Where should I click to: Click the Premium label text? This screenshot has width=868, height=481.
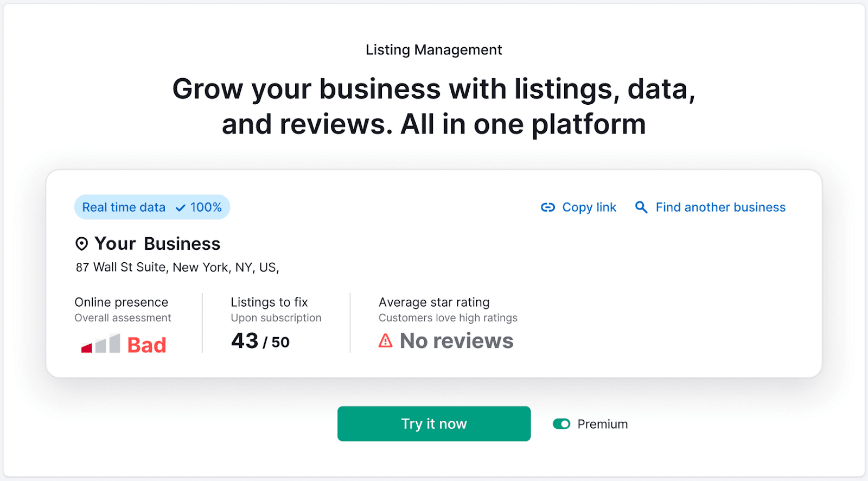(x=602, y=424)
